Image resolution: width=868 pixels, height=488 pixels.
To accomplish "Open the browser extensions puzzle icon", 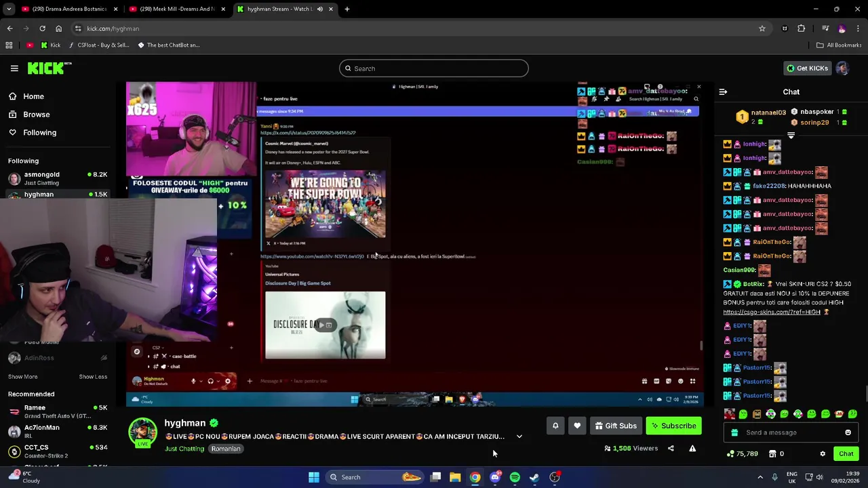I will [x=802, y=28].
